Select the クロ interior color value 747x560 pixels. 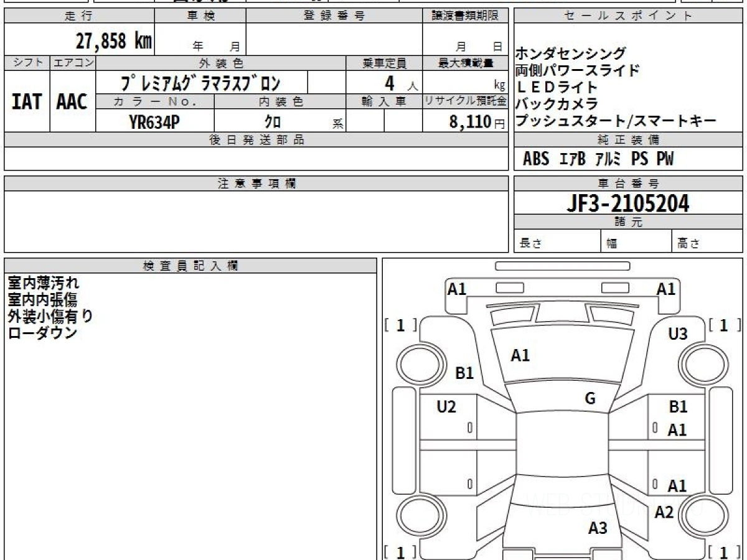[x=273, y=122]
